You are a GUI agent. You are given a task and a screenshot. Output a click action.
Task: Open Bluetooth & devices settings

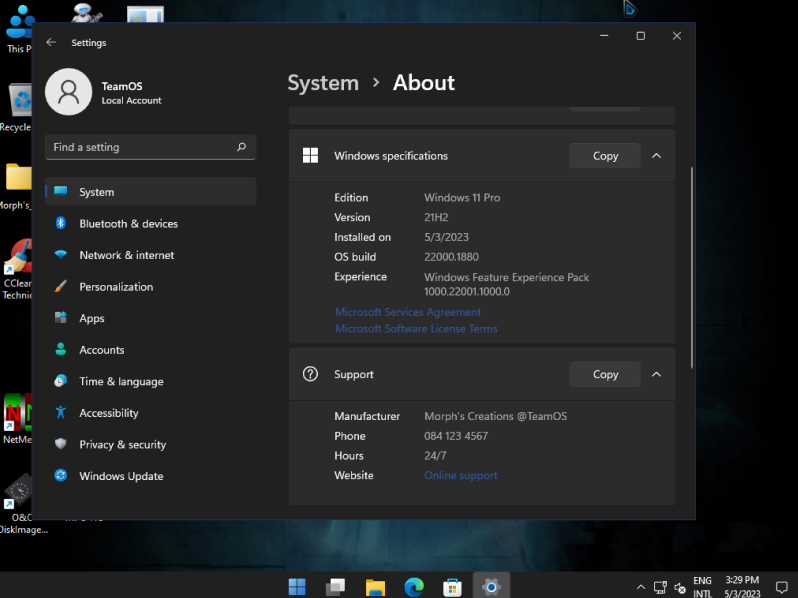pyautogui.click(x=150, y=223)
